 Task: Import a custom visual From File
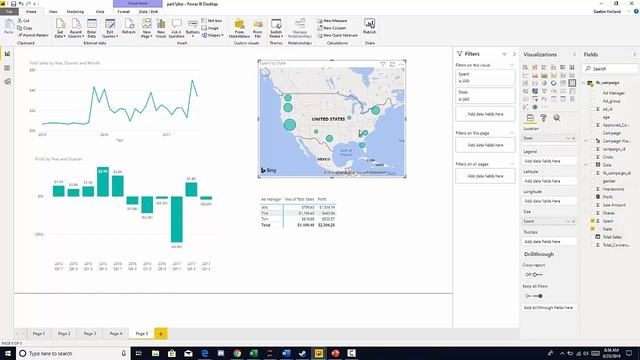tap(258, 28)
